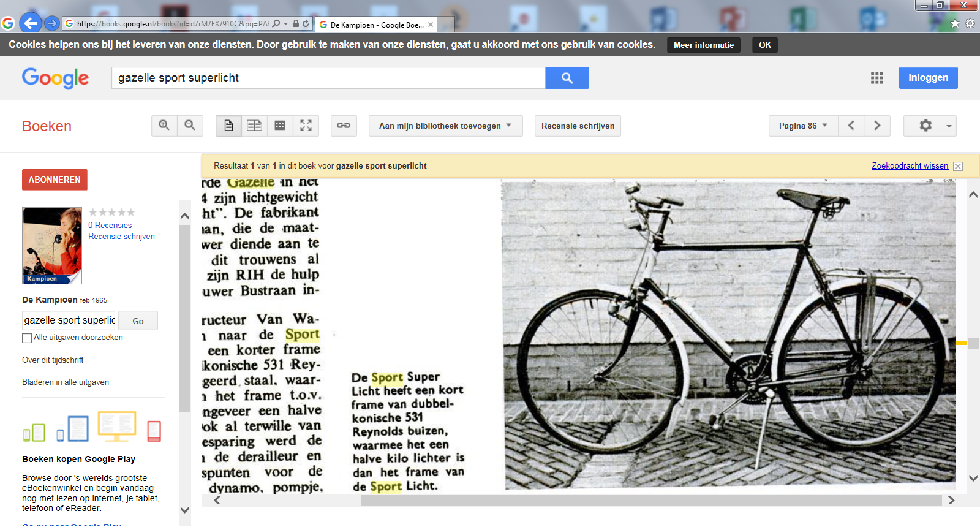The image size is (980, 527).
Task: Open the settings gear dropdown
Action: pos(930,126)
